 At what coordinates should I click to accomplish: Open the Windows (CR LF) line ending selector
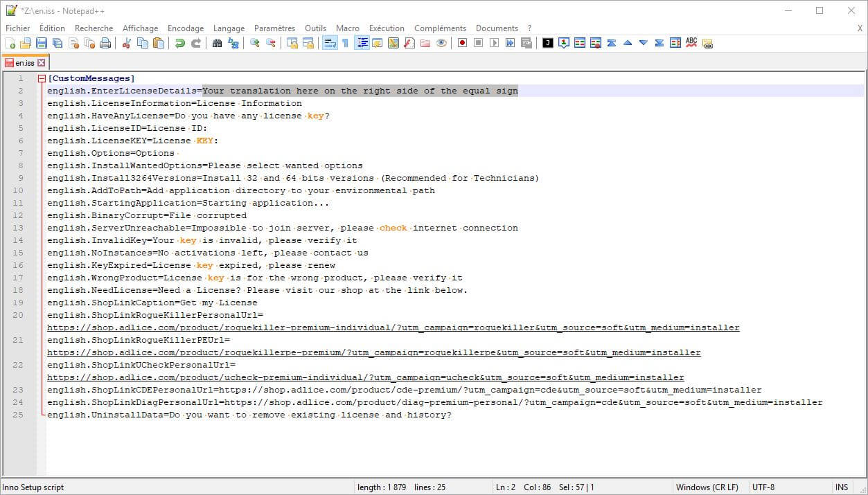tap(707, 487)
